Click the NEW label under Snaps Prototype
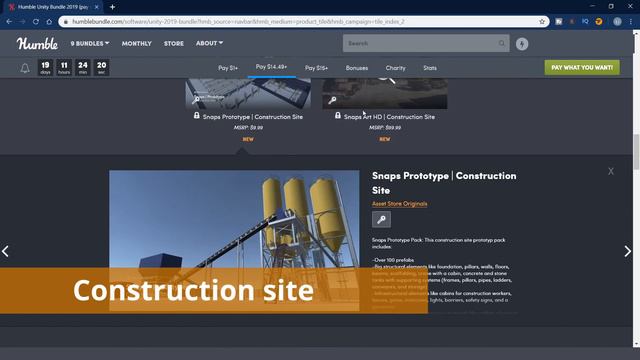Screen dimensions: 640x360 pyautogui.click(x=248, y=139)
